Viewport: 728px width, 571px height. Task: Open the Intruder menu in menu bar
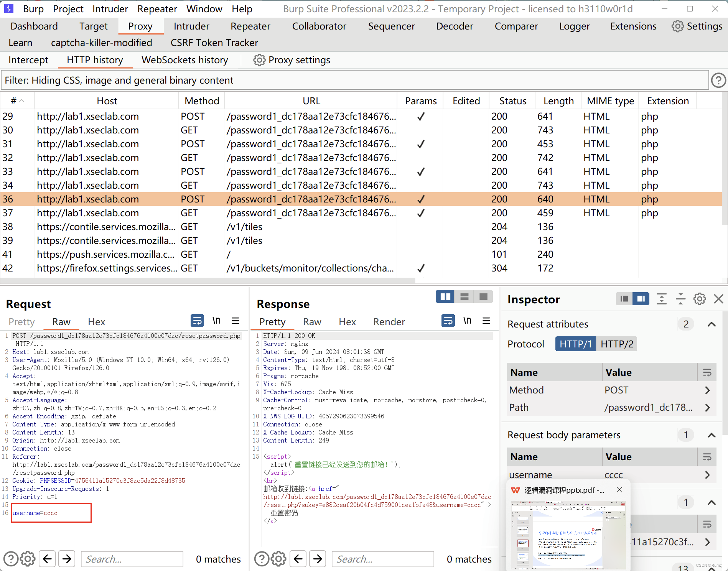pos(110,9)
